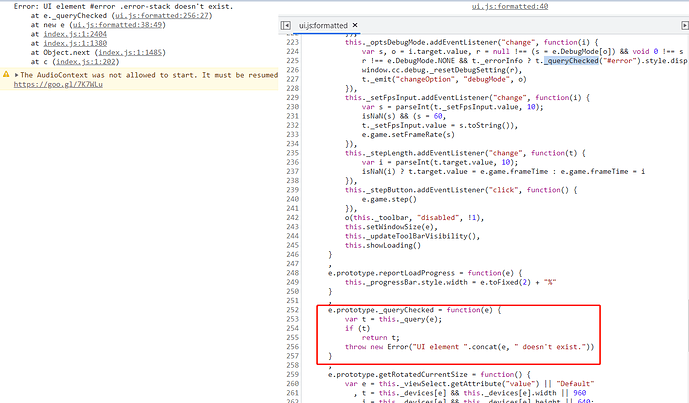Click 'return t;' on line 255

point(381,338)
